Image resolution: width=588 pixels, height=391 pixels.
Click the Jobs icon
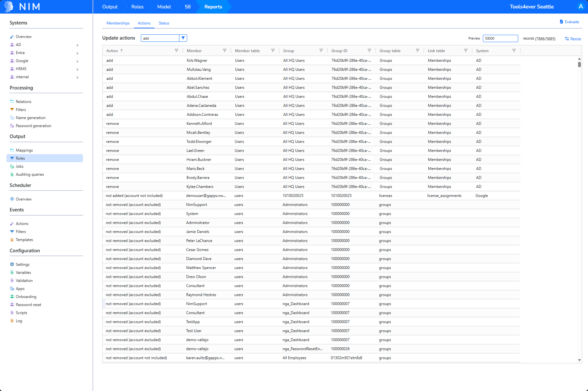[12, 166]
